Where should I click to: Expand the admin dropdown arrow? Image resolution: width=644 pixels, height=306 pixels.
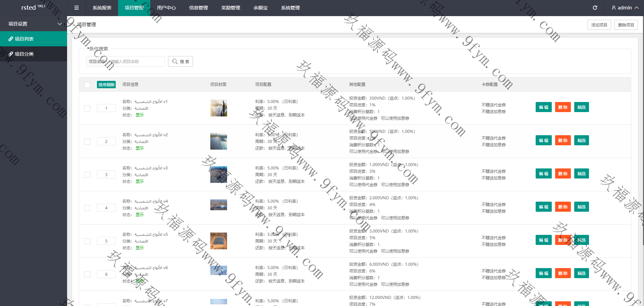coord(637,8)
